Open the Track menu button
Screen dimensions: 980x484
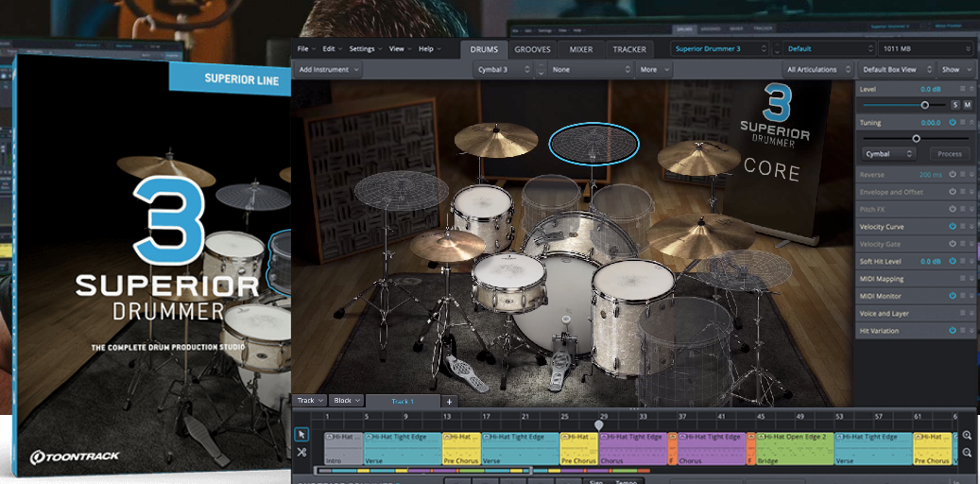[310, 400]
